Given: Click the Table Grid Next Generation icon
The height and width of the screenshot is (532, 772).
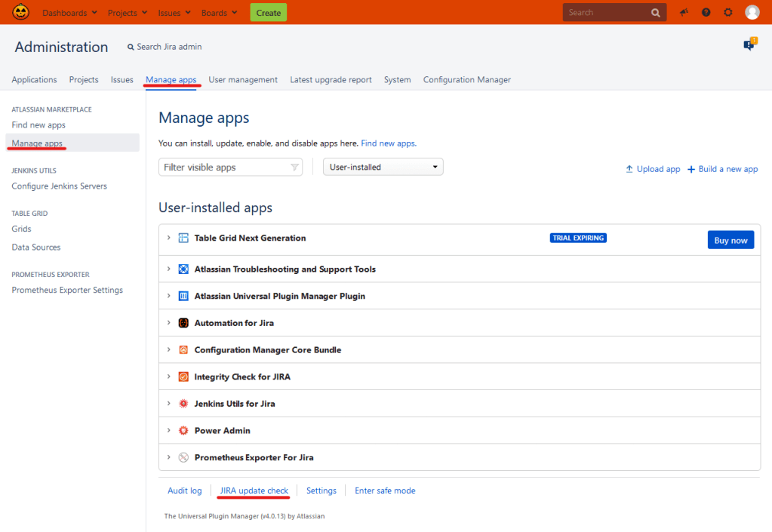Looking at the screenshot, I should pos(183,238).
